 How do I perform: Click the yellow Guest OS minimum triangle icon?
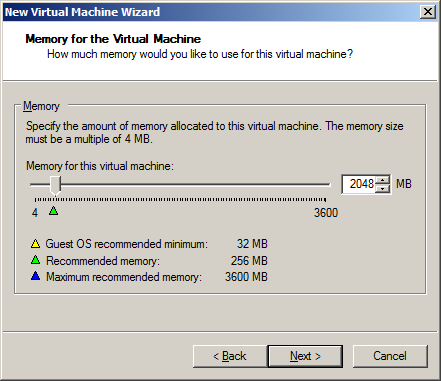pyautogui.click(x=35, y=244)
